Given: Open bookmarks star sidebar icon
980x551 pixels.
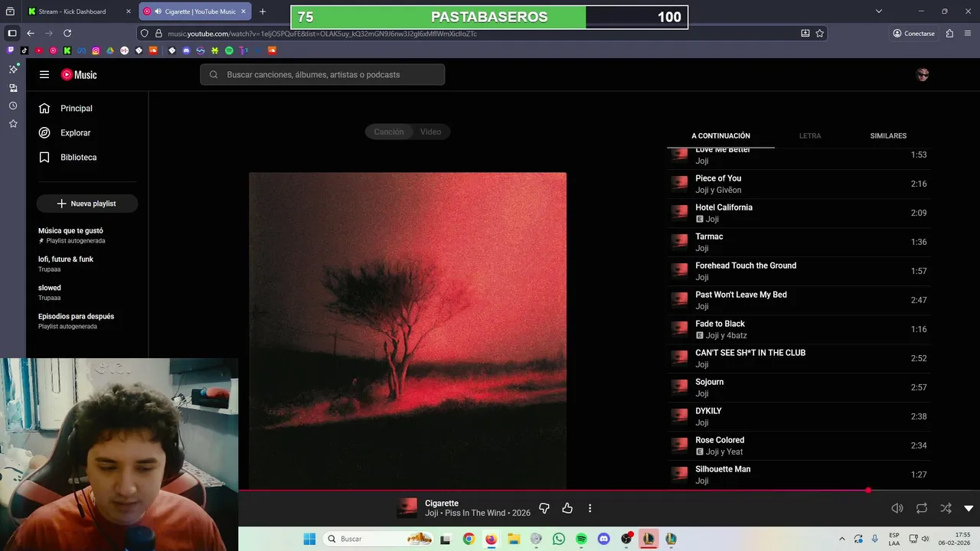Looking at the screenshot, I should pos(13,123).
